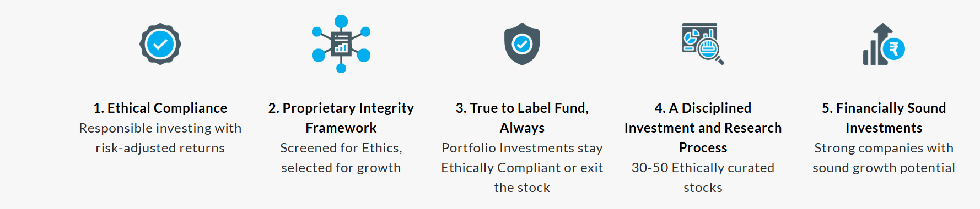Click the rupee growth bar chart icon
This screenshot has height=209, width=980.
pos(884,44)
